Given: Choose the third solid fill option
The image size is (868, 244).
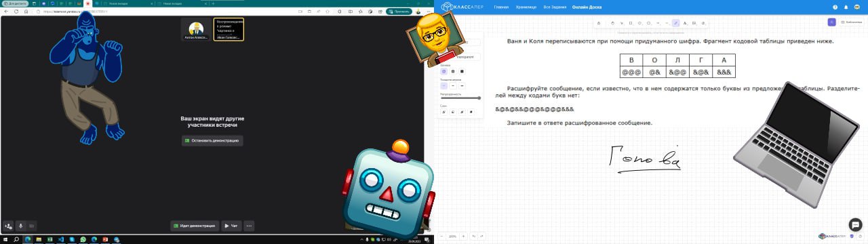Looking at the screenshot, I should pos(462,71).
